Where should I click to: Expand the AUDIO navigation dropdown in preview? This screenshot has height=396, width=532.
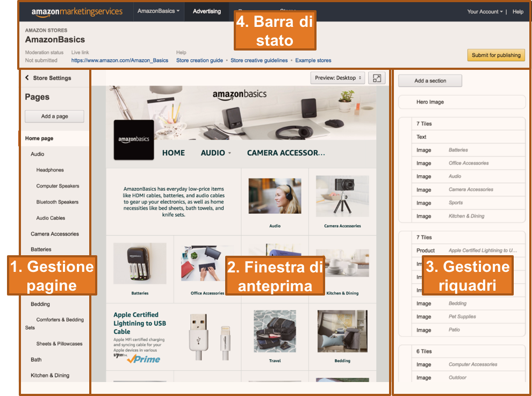[x=216, y=153]
